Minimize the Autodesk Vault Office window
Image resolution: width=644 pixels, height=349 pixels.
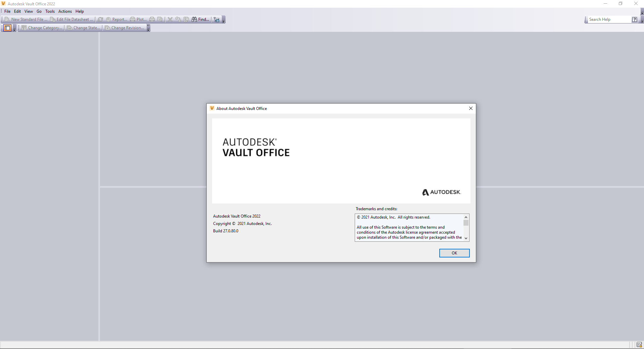coord(605,4)
